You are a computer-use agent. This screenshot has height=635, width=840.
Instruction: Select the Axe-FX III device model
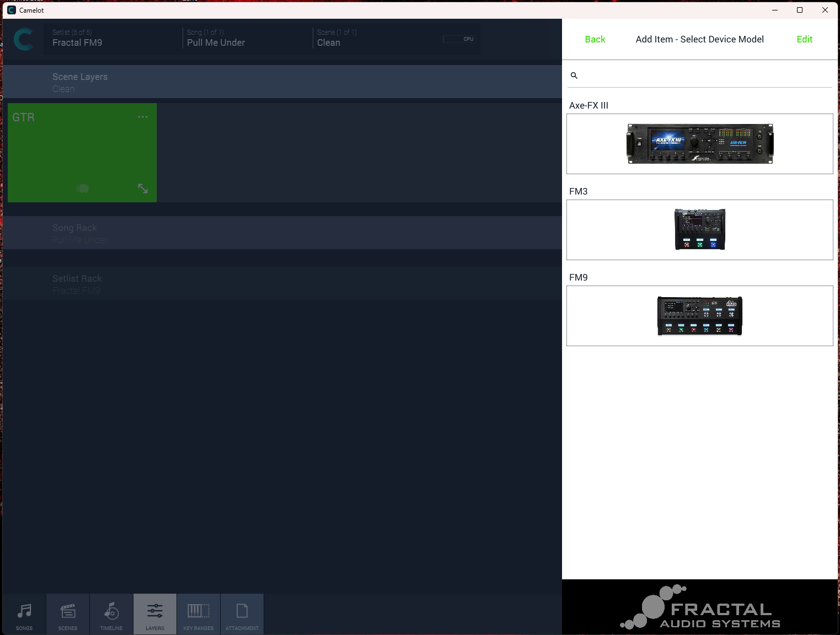[x=699, y=144]
